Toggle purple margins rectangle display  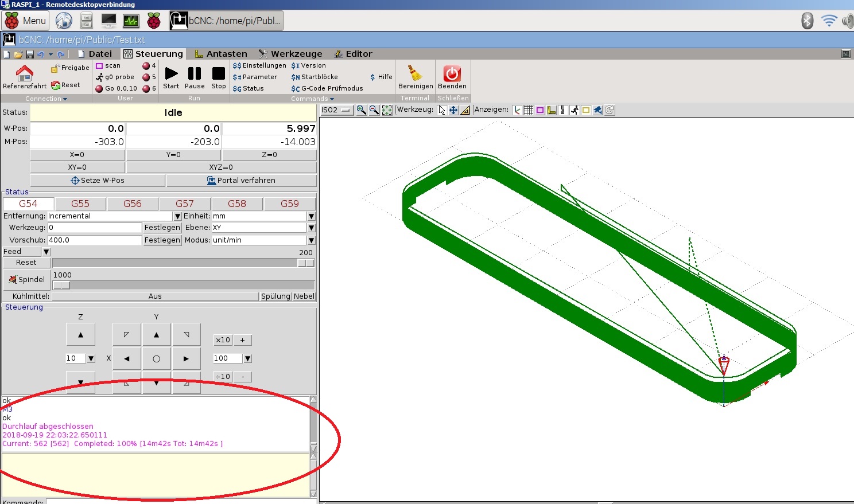pos(540,110)
